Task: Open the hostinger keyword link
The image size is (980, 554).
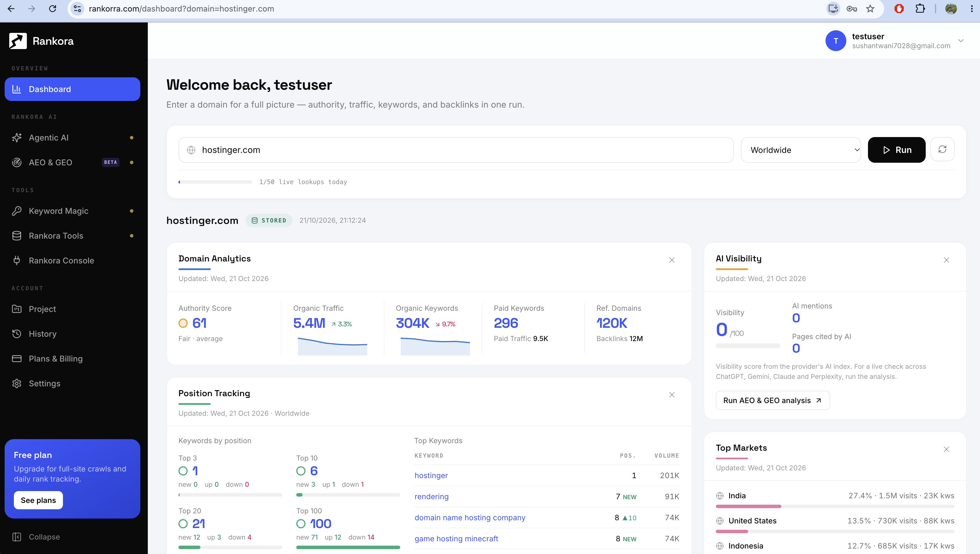Action: (431, 475)
